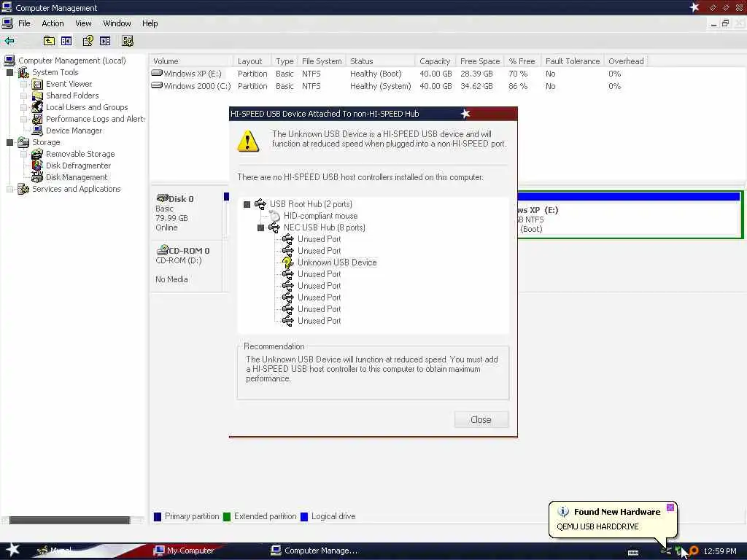This screenshot has height=560, width=747.
Task: Click the last toolbar settings icon
Action: point(128,41)
